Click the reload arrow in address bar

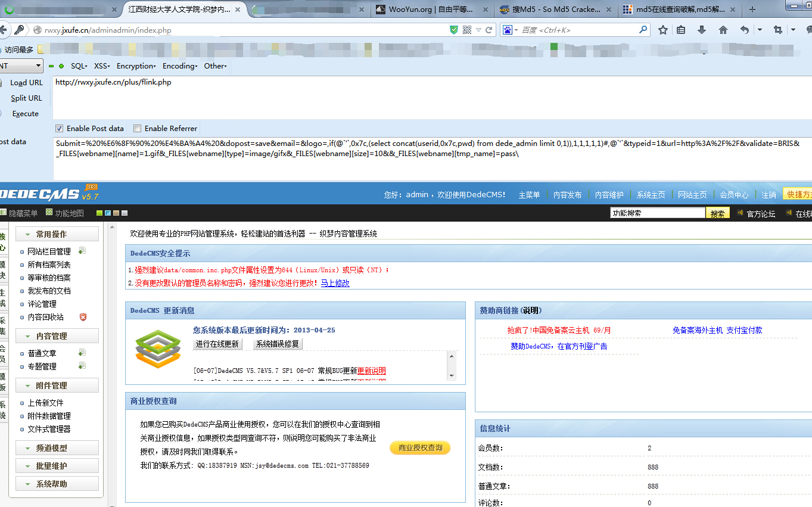pos(489,30)
